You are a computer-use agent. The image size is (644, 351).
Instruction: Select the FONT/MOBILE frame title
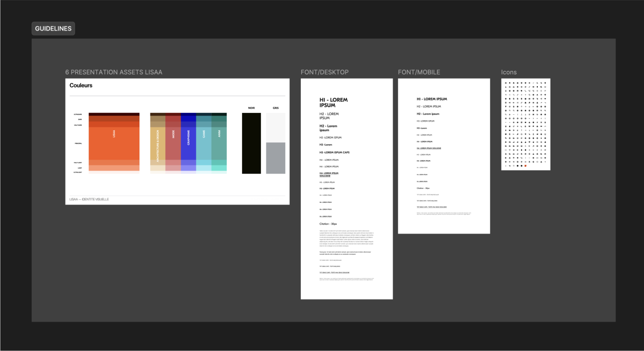click(x=419, y=72)
